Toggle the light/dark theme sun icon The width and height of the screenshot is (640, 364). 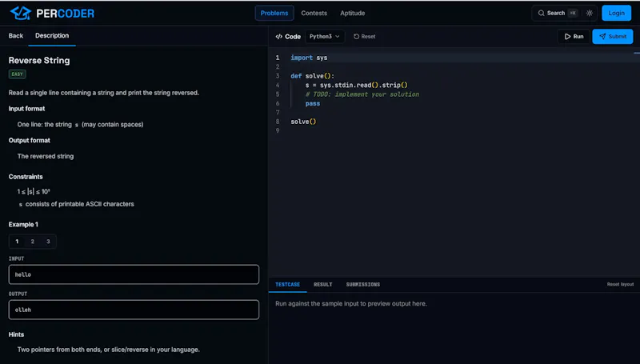click(590, 13)
